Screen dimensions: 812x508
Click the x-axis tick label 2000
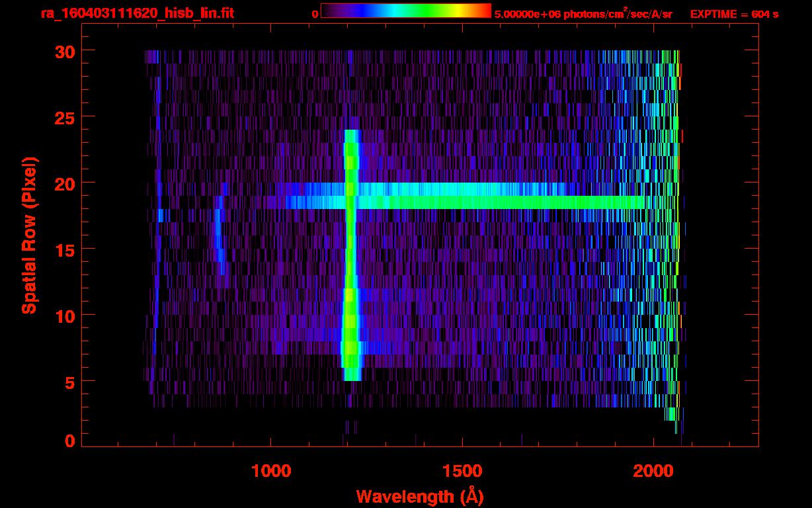click(x=653, y=471)
